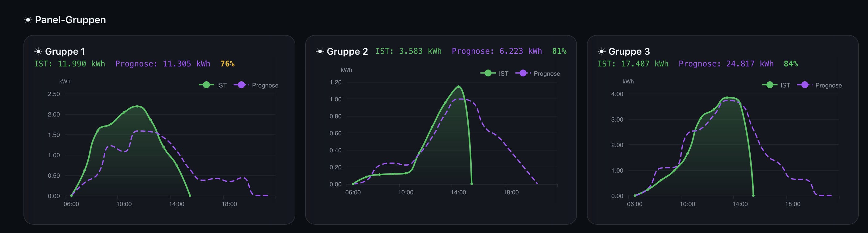Click the 10:00 time label in Gruppe 3 chart
Screen dimensions: 868x233
pyautogui.click(x=687, y=204)
